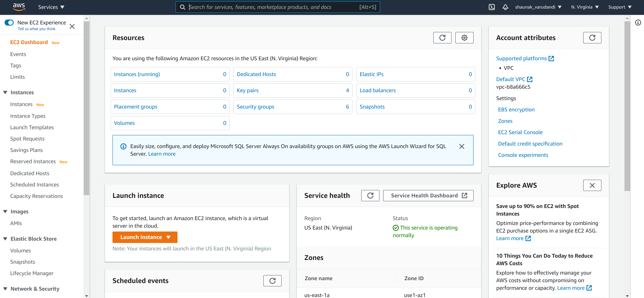Dismiss the SQL Server info banner
The width and height of the screenshot is (644, 298).
[x=461, y=146]
